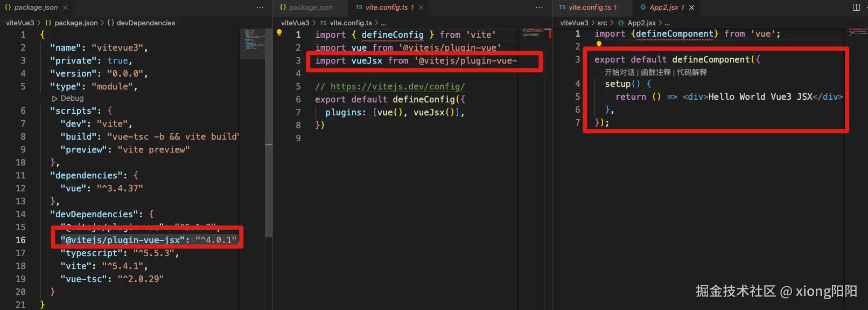Image resolution: width=868 pixels, height=310 pixels.
Task: Click the "@vitejs/plugin-vue-jsx" dependency line
Action: point(148,240)
